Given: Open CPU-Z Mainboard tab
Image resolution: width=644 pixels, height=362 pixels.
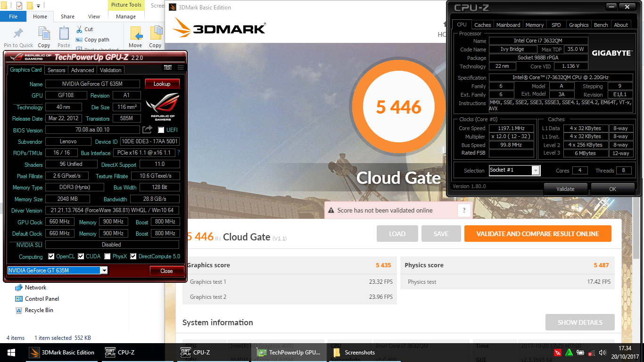Looking at the screenshot, I should (x=508, y=25).
